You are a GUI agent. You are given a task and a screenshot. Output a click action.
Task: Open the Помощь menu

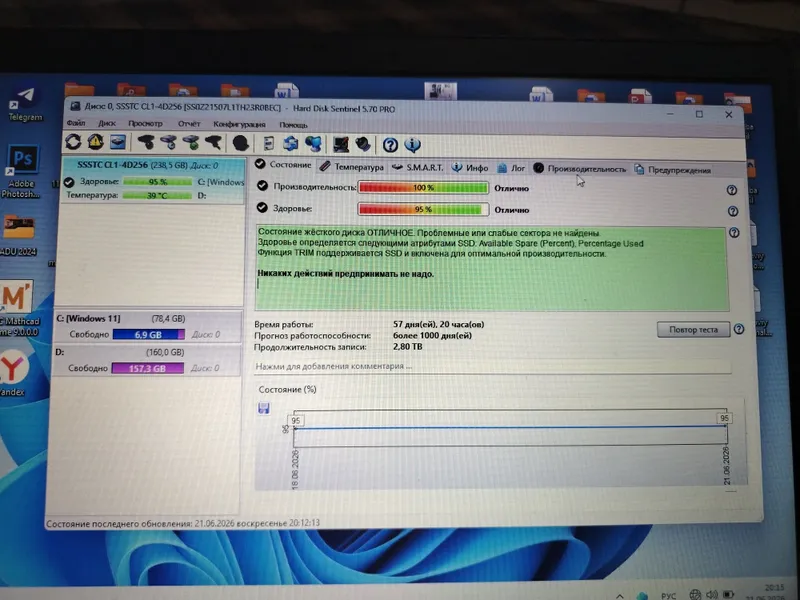tap(293, 125)
